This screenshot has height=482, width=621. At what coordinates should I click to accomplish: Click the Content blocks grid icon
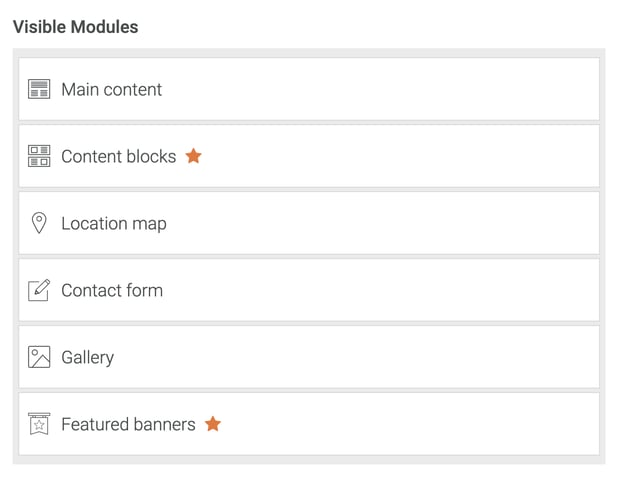pos(39,157)
